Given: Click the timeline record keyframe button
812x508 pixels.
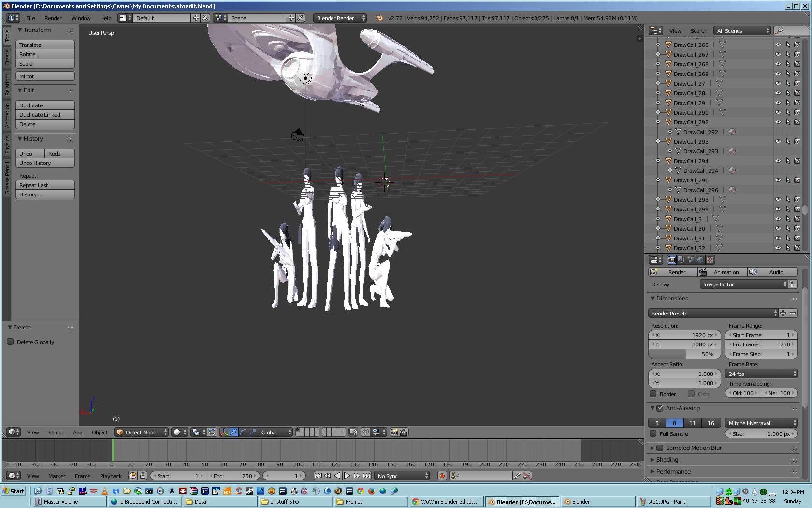Looking at the screenshot, I should [442, 476].
